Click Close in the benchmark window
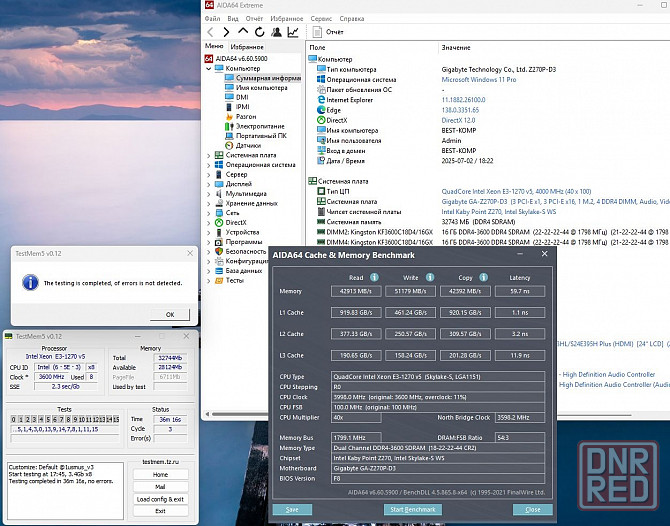The width and height of the screenshot is (670, 526). [532, 509]
